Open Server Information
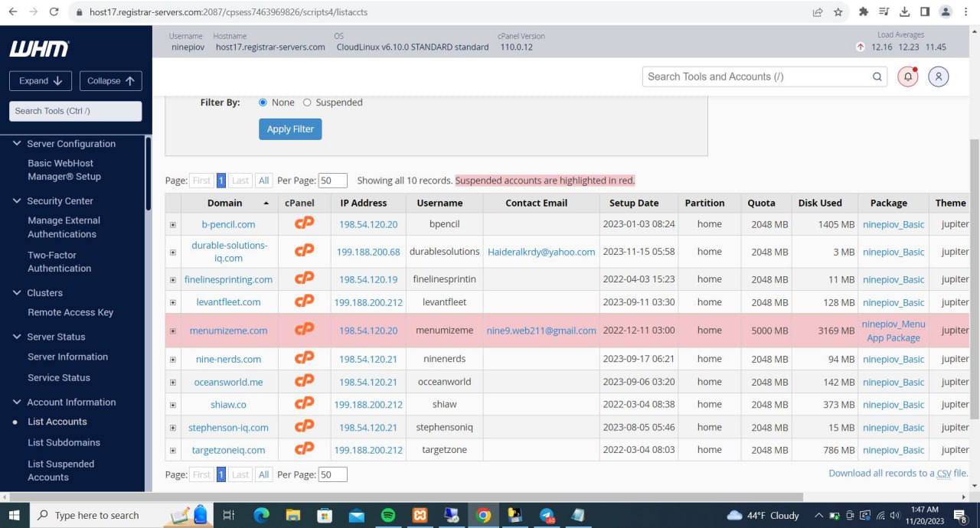This screenshot has height=528, width=980. [x=68, y=357]
